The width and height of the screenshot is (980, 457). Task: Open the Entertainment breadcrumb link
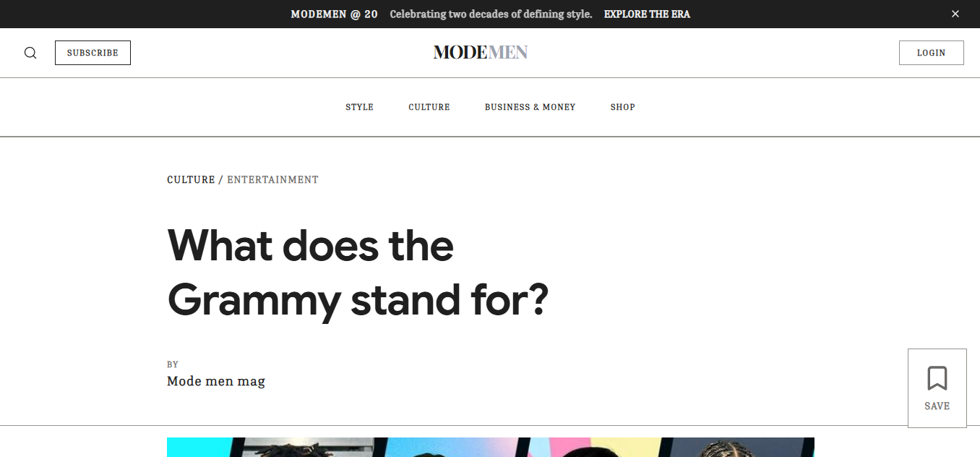click(x=272, y=179)
